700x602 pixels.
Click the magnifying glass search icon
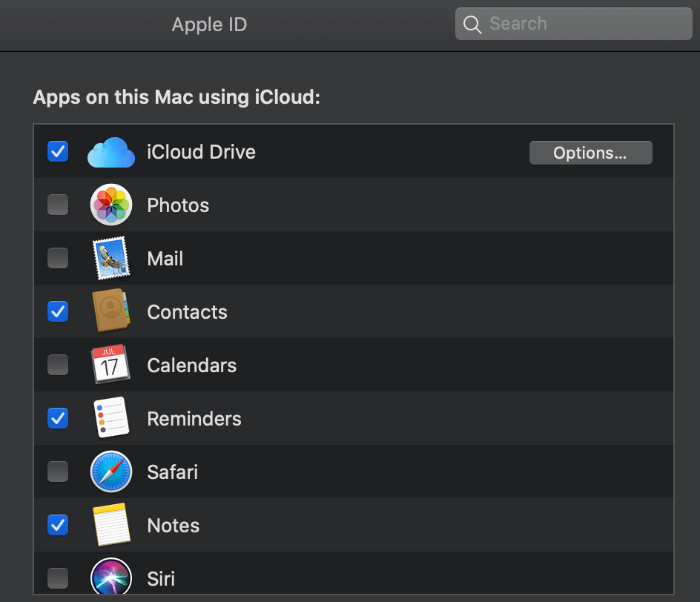472,24
